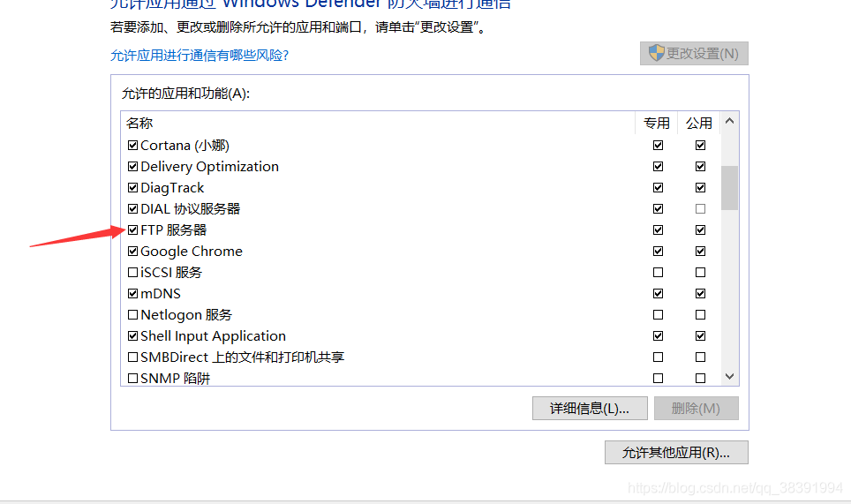The image size is (851, 504).
Task: Click the shield icon on 更改设置 button
Action: [x=656, y=53]
